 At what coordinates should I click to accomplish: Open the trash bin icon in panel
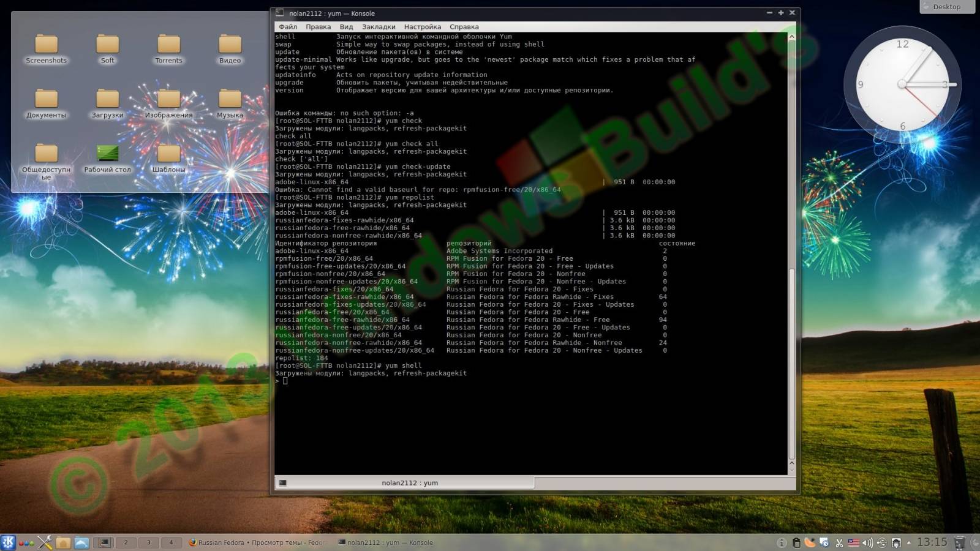[x=960, y=542]
